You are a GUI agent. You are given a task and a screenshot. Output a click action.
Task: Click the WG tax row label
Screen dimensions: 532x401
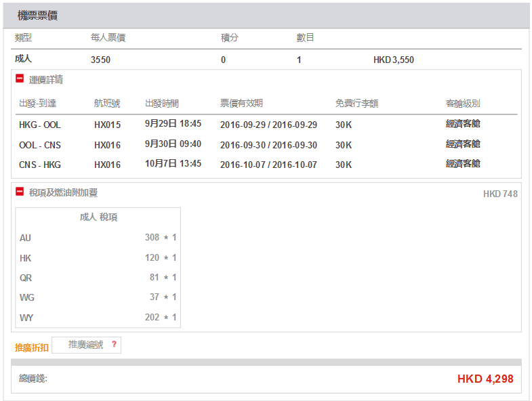tap(27, 297)
